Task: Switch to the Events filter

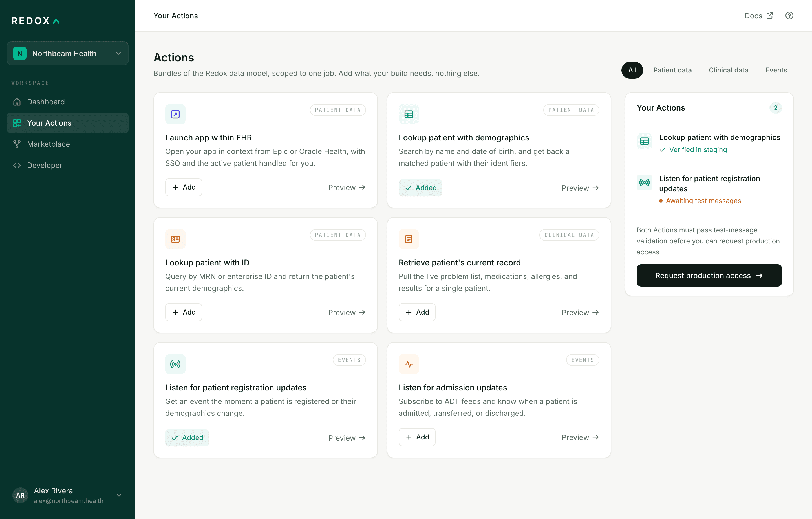Action: point(776,70)
